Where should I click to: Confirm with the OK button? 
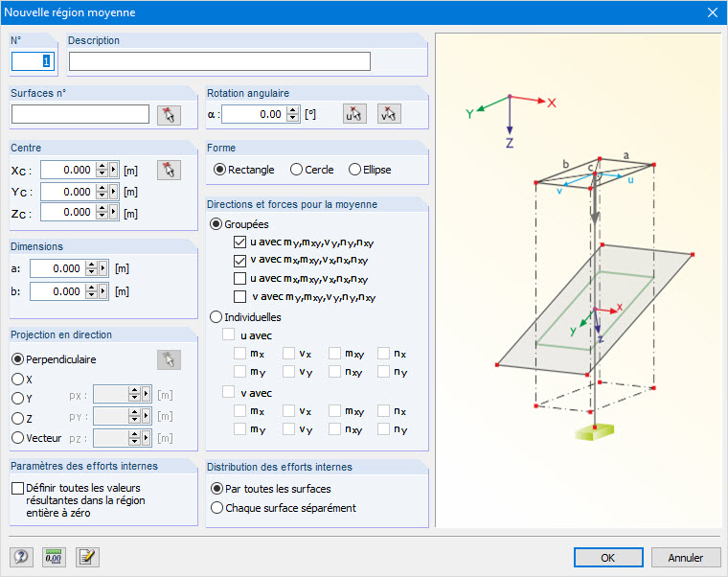608,557
